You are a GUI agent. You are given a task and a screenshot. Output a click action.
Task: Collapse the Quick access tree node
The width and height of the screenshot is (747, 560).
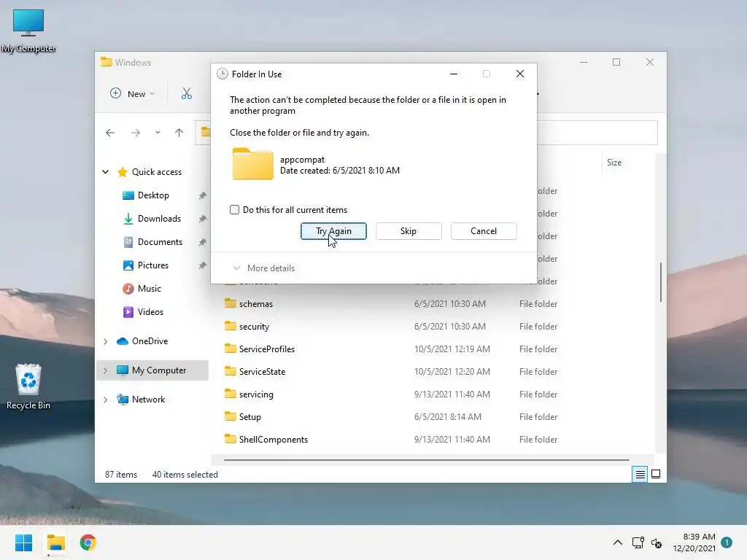(x=106, y=172)
